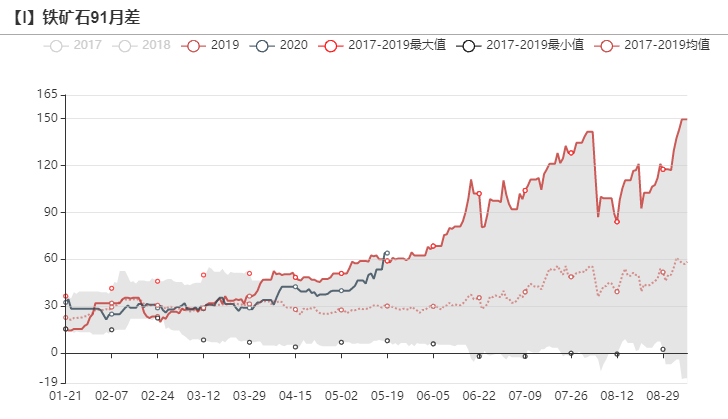The image size is (728, 419).
Task: Click the 165 y-axis value label
Action: (x=47, y=94)
